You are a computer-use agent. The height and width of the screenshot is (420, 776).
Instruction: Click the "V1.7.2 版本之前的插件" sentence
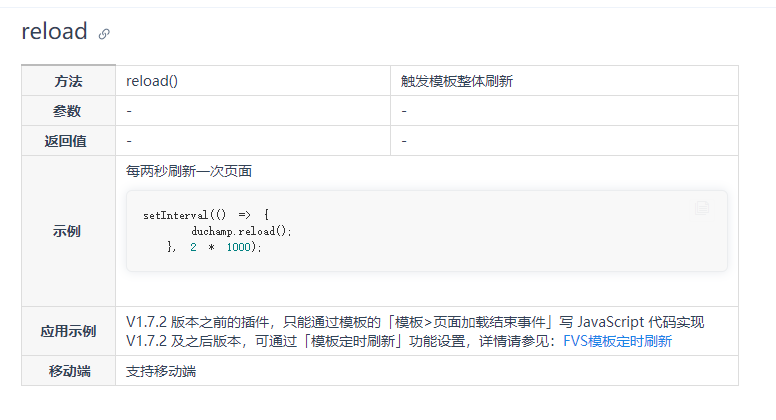[x=200, y=322]
